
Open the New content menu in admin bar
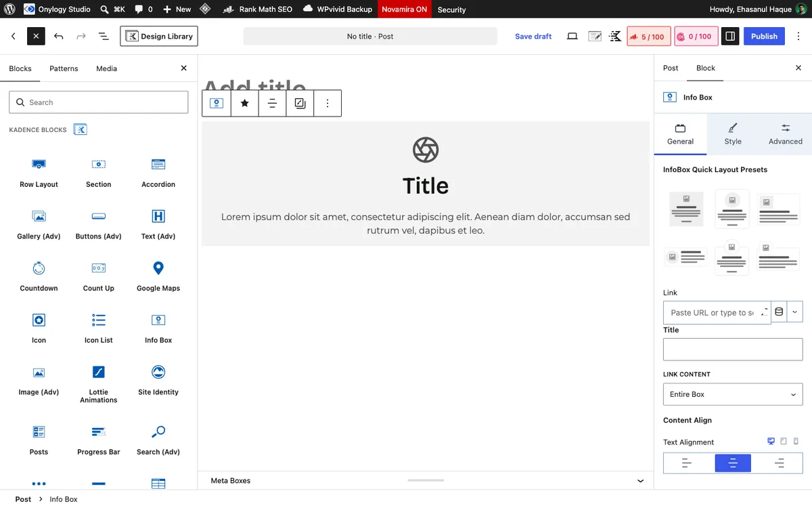coord(177,9)
